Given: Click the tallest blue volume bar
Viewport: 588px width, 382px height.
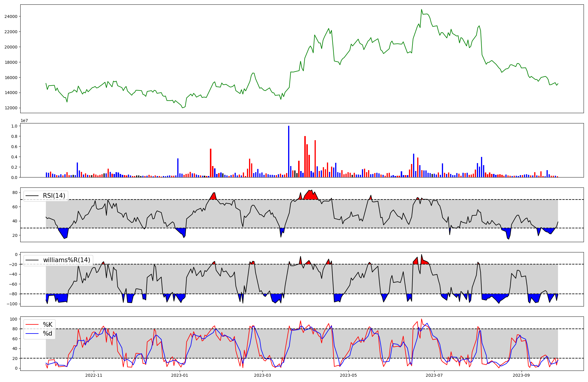Looking at the screenshot, I should tap(289, 151).
